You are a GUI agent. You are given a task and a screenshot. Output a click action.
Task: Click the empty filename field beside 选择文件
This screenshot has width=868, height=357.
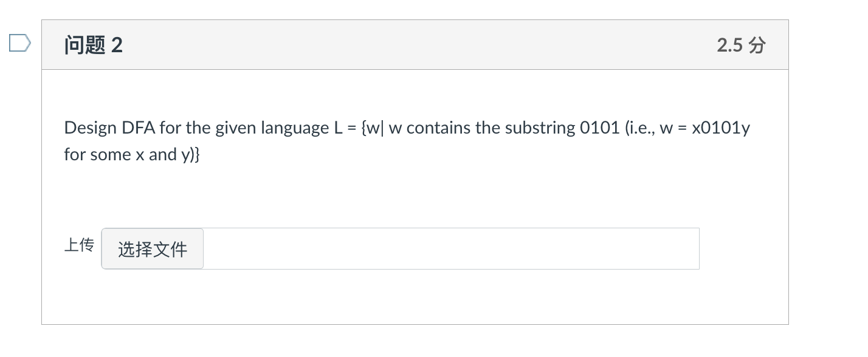click(450, 248)
